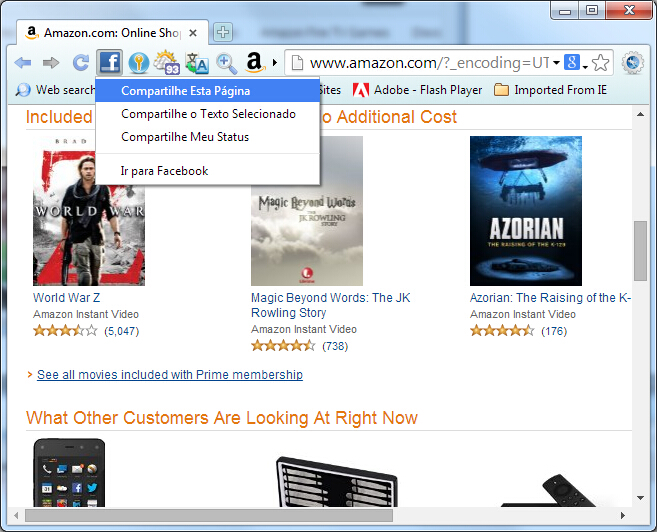657x532 pixels.
Task: Choose Compartilhe o Texto Selecionado
Action: tap(207, 114)
